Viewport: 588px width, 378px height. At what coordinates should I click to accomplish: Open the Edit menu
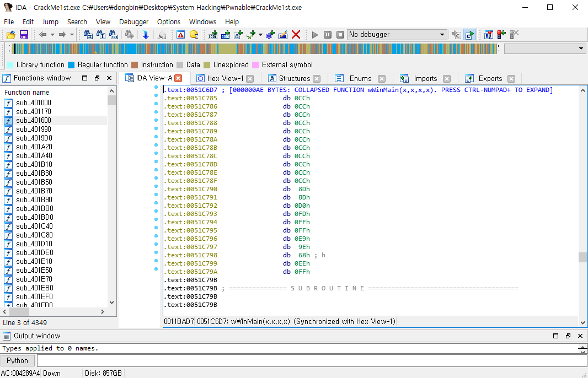pos(28,21)
